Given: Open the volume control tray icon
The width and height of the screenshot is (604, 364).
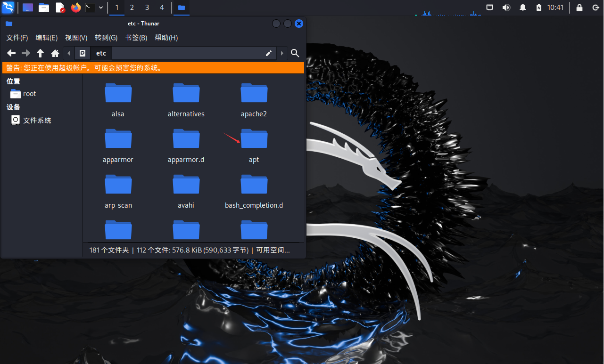Looking at the screenshot, I should [x=506, y=8].
